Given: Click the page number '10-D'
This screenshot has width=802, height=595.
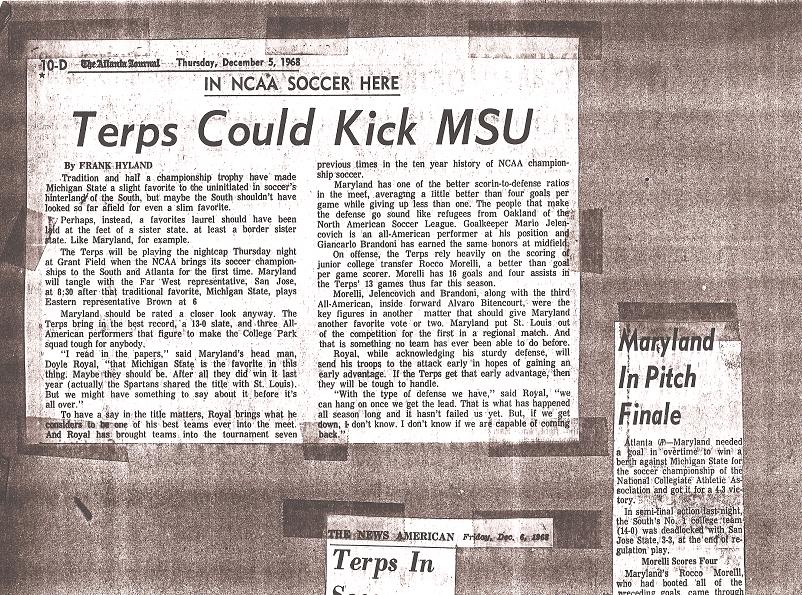Looking at the screenshot, I should 54,65.
